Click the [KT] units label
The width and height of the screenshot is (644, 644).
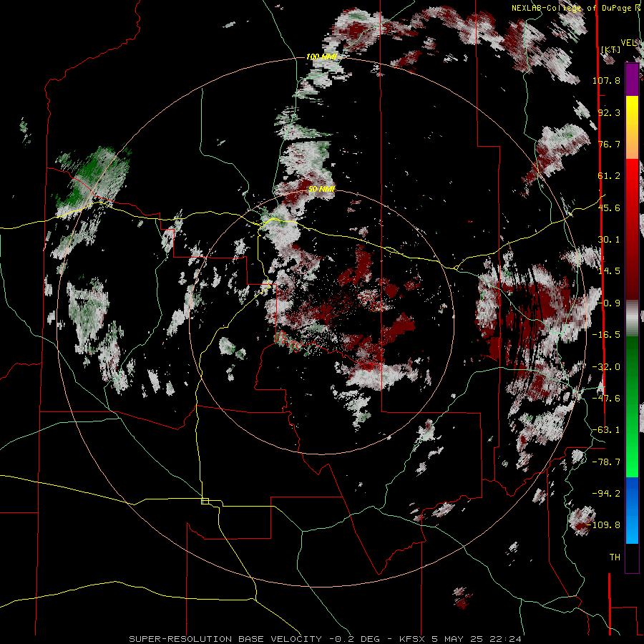[x=611, y=49]
